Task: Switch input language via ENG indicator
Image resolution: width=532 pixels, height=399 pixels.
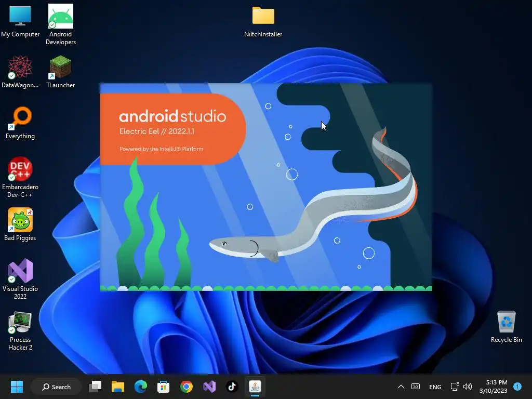Action: (x=435, y=387)
